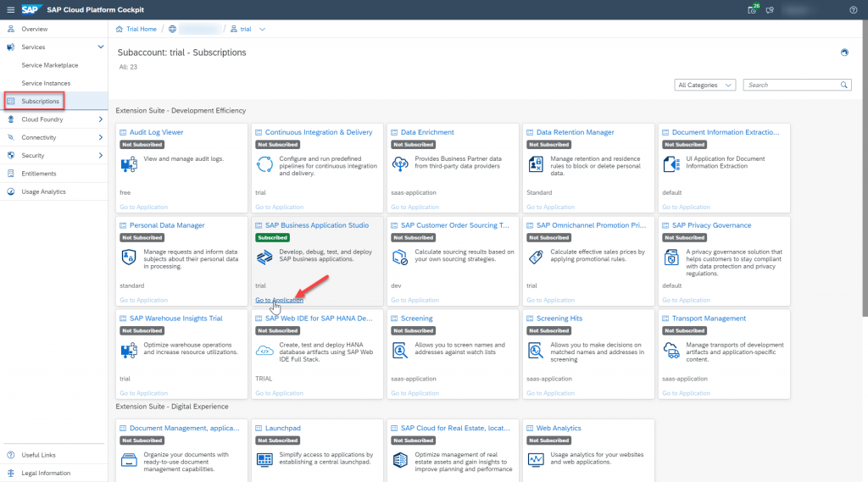Screen dimensions: 868x482
Task: Click the SAP Warehouse Insights Trial icon
Action: tap(129, 351)
